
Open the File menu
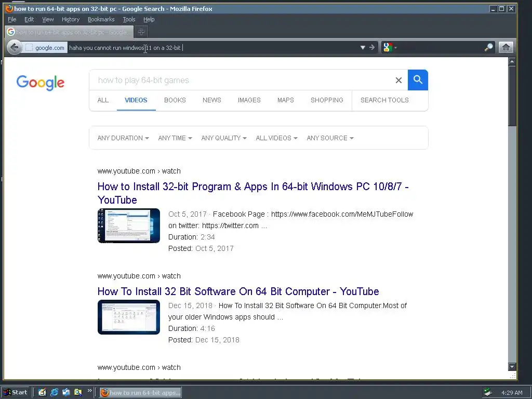12,19
